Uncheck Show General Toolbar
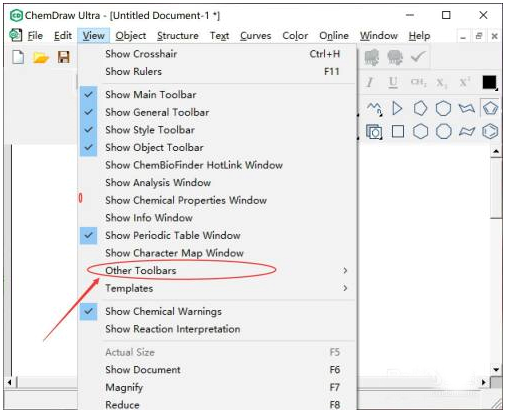Screen dimensions: 508x413 click(x=217, y=112)
